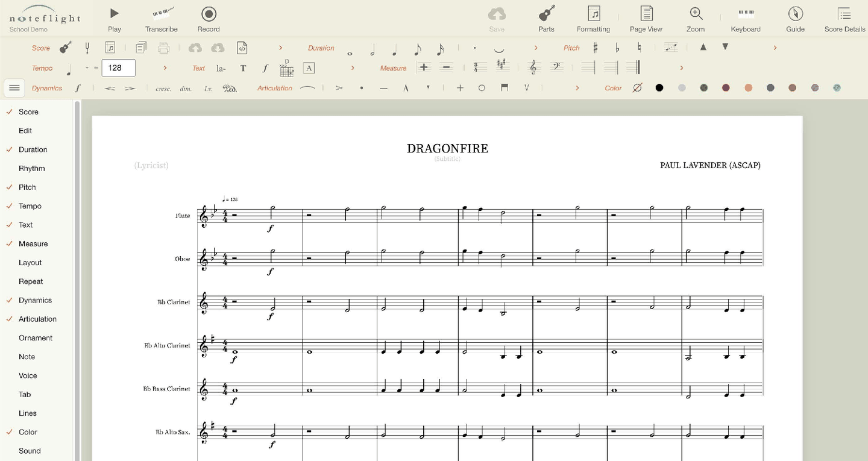Change time signature in Measure row
868x461 pixels.
[x=480, y=67]
